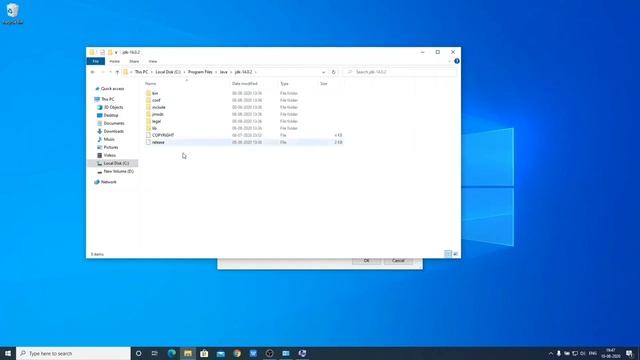640x360 pixels.
Task: Open the Windows Start menu
Action: [8, 353]
